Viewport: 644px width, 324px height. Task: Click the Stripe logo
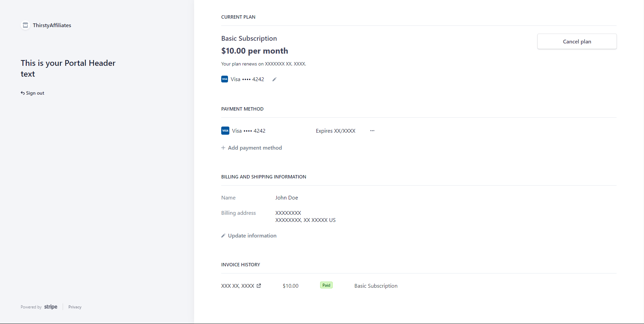click(51, 307)
